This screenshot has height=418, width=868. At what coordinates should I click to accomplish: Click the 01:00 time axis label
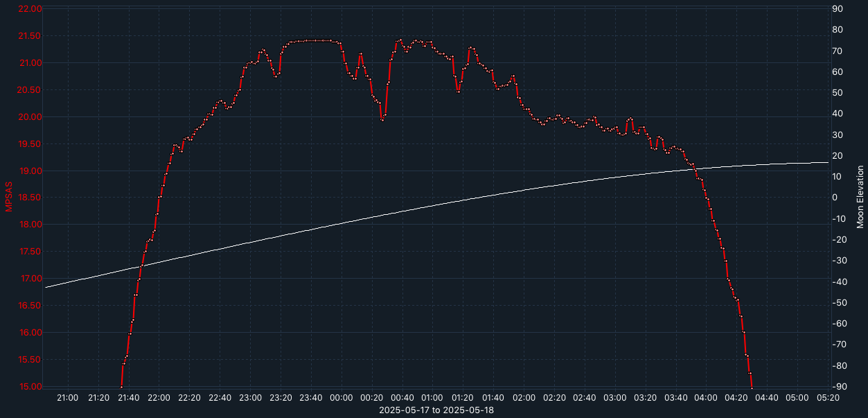coord(433,398)
